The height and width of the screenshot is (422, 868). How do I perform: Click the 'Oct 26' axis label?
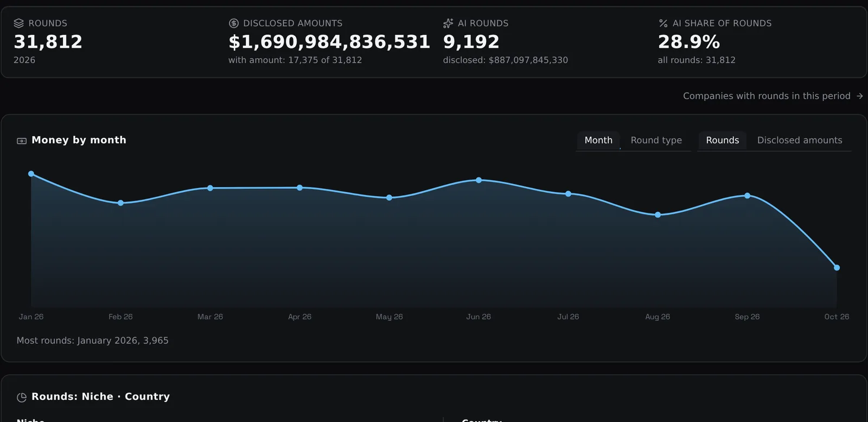pyautogui.click(x=837, y=317)
